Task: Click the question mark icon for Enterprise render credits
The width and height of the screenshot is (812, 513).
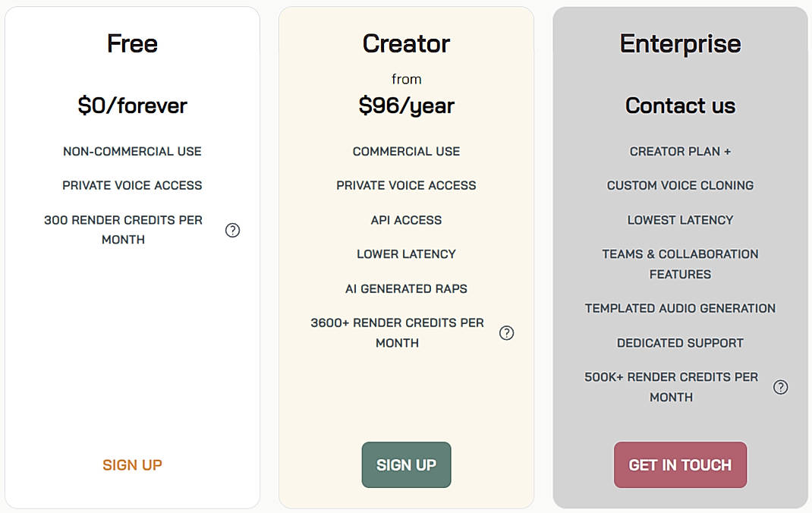Action: click(x=781, y=387)
